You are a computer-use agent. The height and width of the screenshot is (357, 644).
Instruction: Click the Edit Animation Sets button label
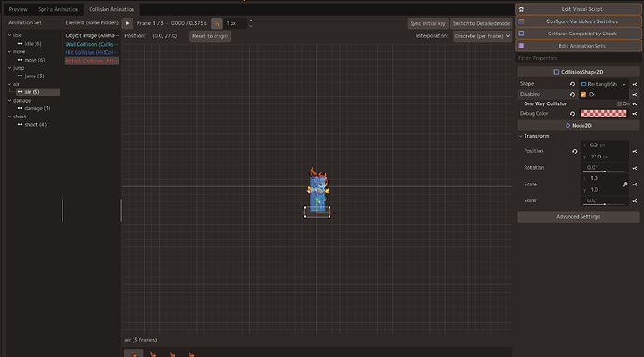pos(582,46)
